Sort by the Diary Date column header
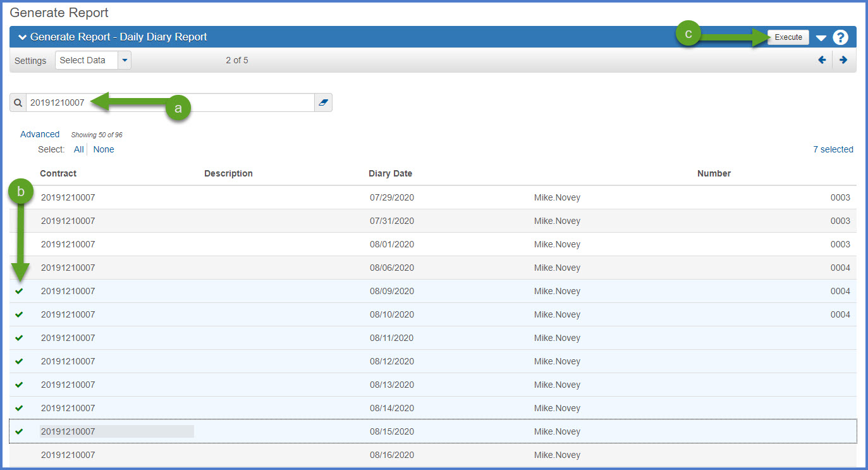868x470 pixels. click(390, 173)
